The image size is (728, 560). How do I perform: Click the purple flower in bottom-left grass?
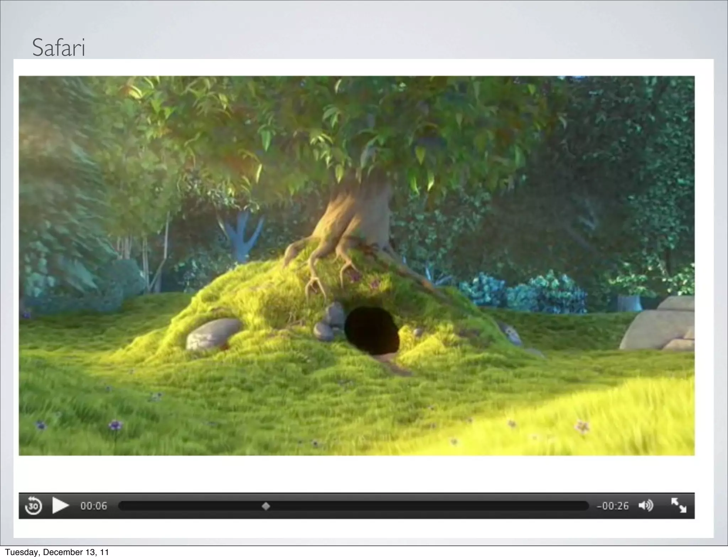115,425
